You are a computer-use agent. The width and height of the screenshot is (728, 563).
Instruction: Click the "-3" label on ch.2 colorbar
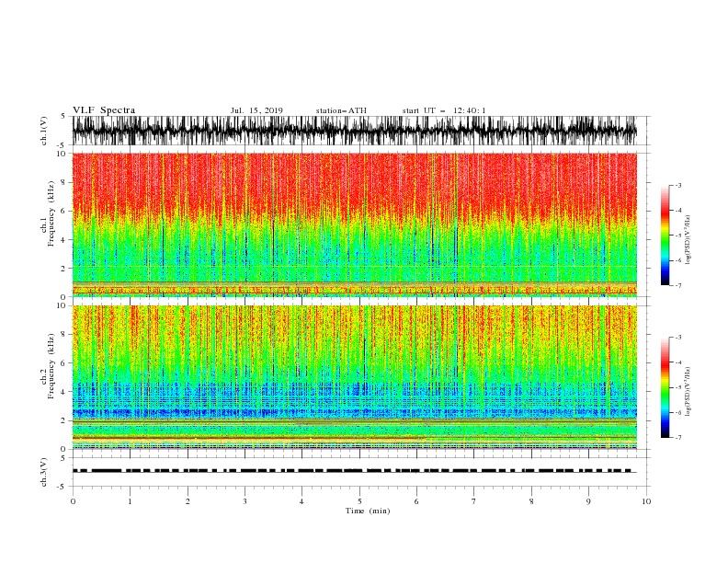(x=677, y=338)
